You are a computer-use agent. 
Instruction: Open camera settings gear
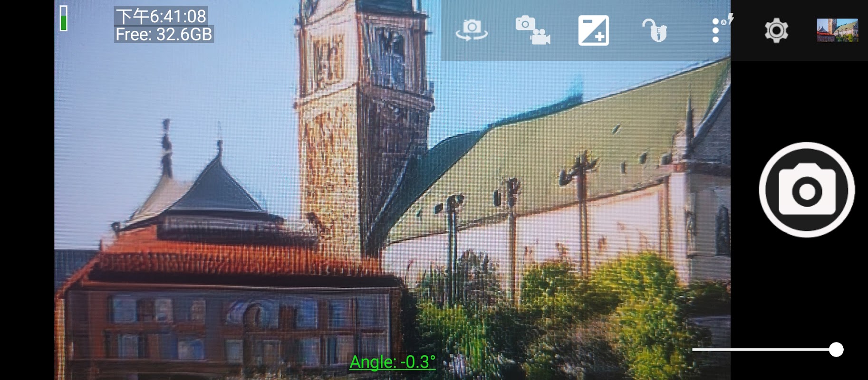776,30
